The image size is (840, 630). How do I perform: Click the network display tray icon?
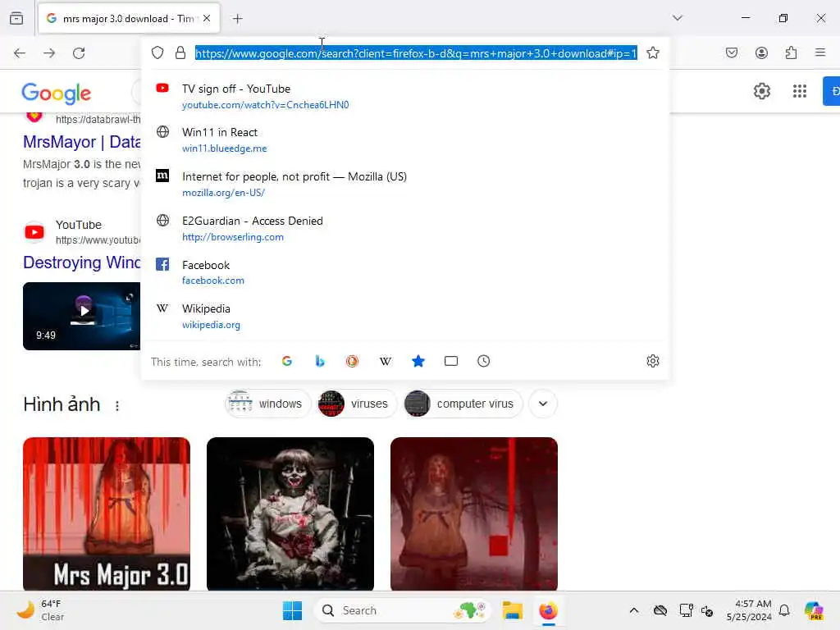(686, 610)
